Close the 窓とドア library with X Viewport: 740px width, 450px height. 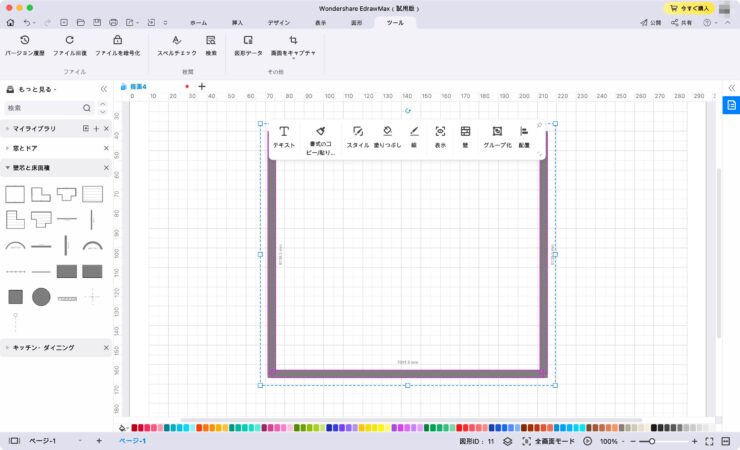(x=106, y=148)
